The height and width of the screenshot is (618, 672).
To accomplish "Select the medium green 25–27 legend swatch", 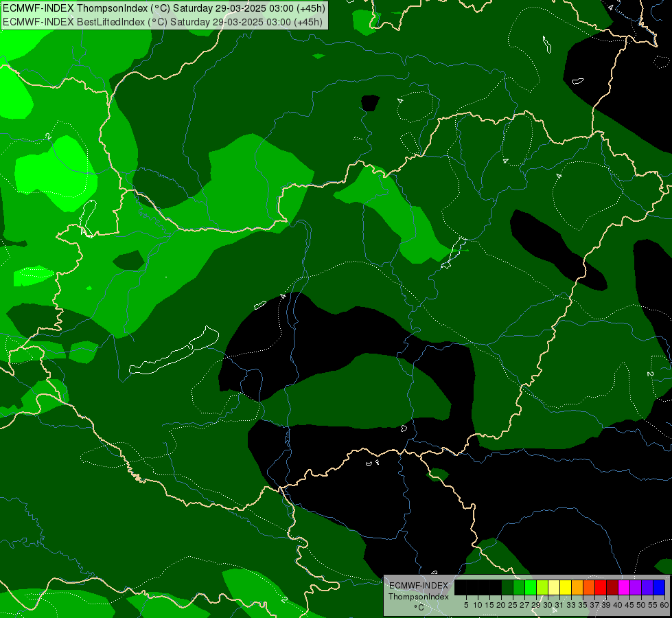I will 519,587.
